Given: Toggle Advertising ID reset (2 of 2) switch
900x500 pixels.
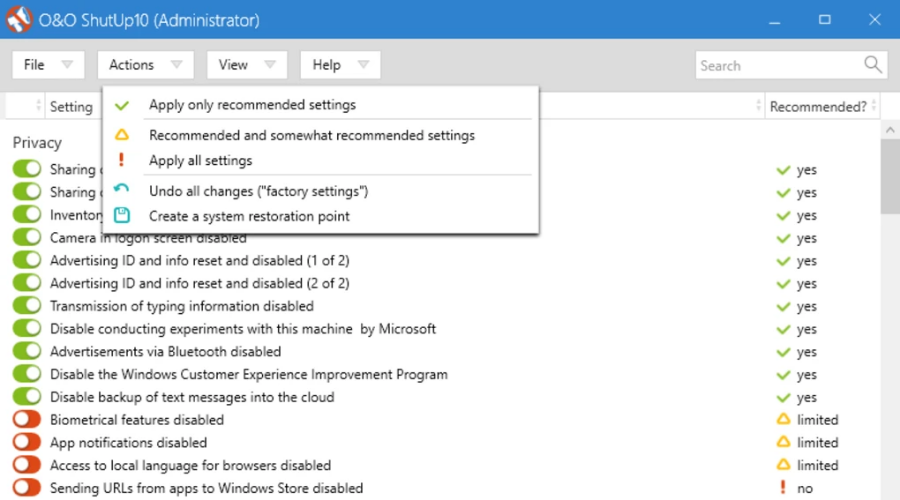Looking at the screenshot, I should coord(27,282).
